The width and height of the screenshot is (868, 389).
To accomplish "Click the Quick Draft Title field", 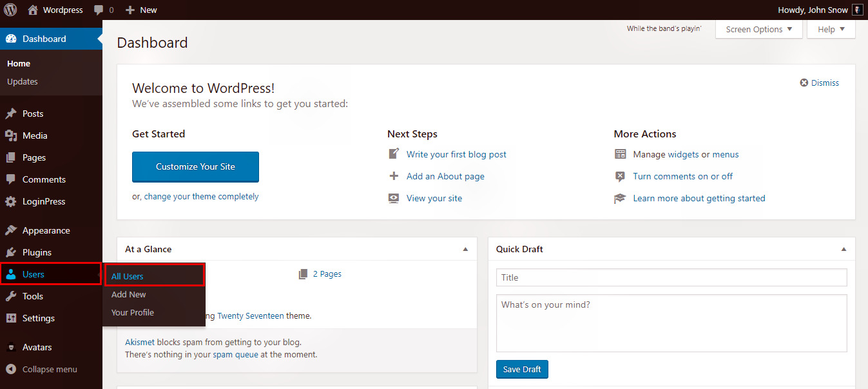I will click(x=671, y=277).
